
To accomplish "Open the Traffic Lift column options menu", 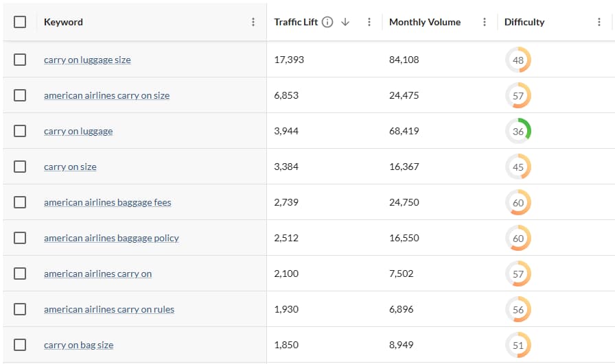I will tap(369, 22).
